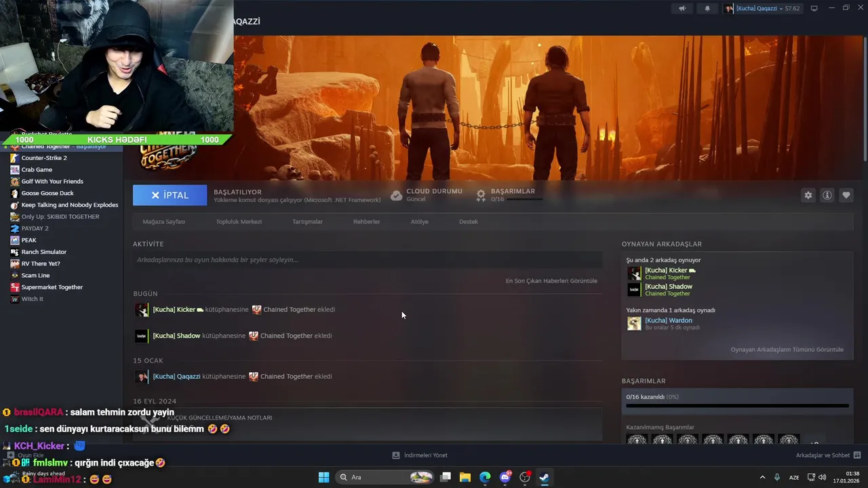Click the Başarımlar gear badge icon
The image size is (868, 488).
[481, 195]
